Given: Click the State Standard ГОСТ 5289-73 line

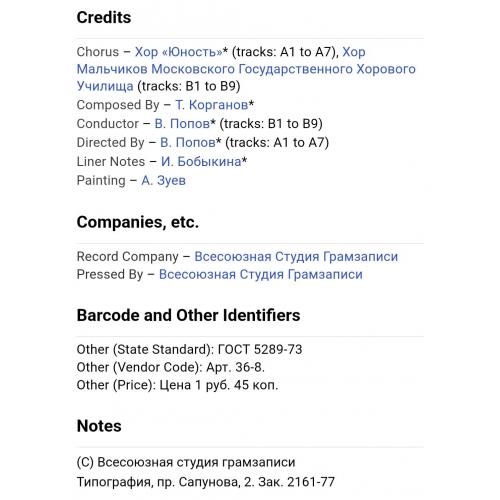Looking at the screenshot, I should pos(189,350).
